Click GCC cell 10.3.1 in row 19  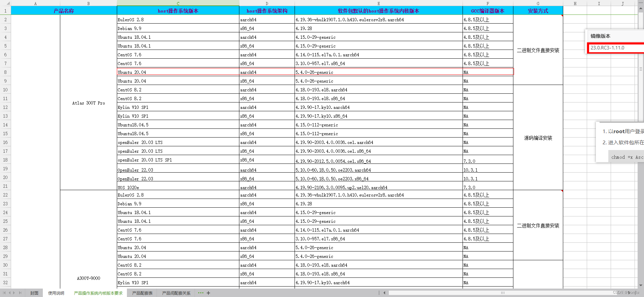pyautogui.click(x=488, y=169)
